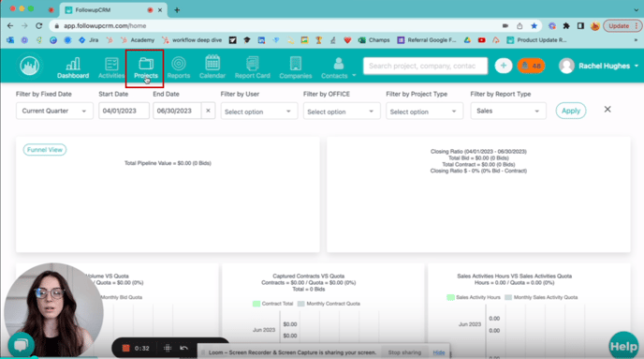Click the project search field

coord(425,66)
